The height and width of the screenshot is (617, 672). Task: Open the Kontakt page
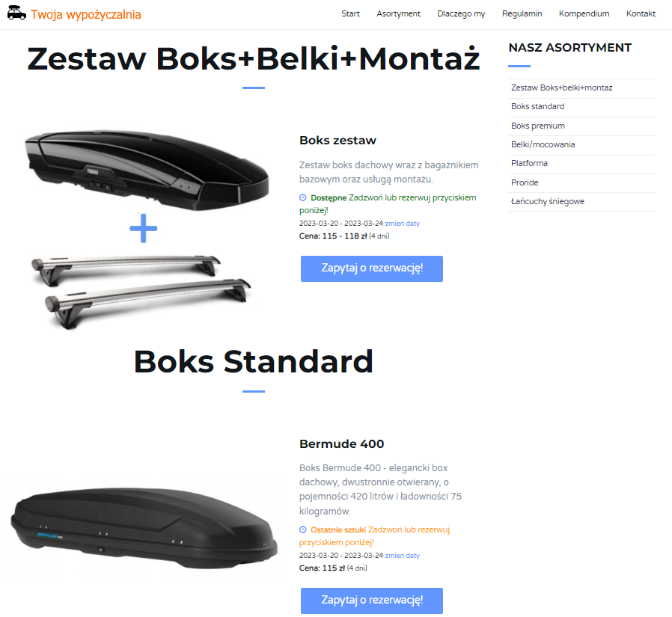coord(641,13)
